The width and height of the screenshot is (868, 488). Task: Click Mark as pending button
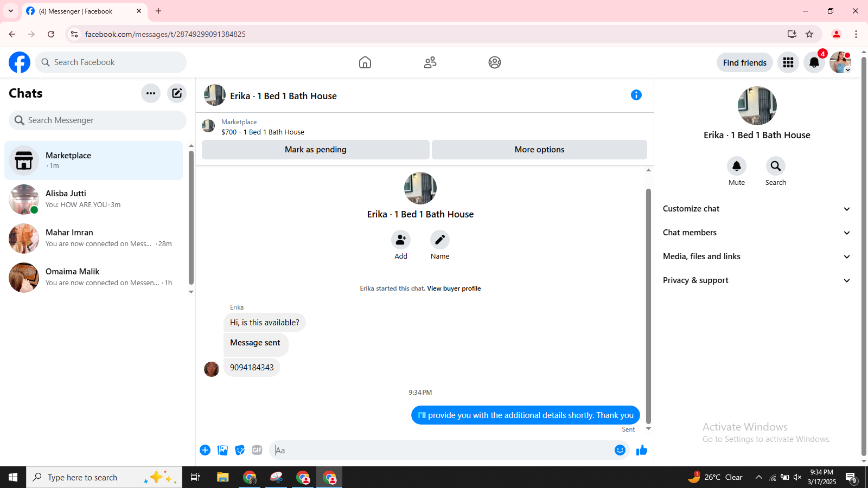pyautogui.click(x=316, y=150)
